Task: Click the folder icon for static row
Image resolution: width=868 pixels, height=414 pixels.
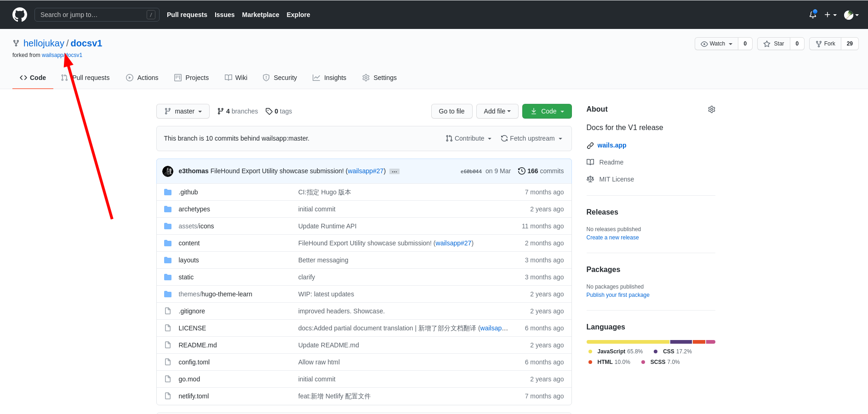Action: point(168,277)
